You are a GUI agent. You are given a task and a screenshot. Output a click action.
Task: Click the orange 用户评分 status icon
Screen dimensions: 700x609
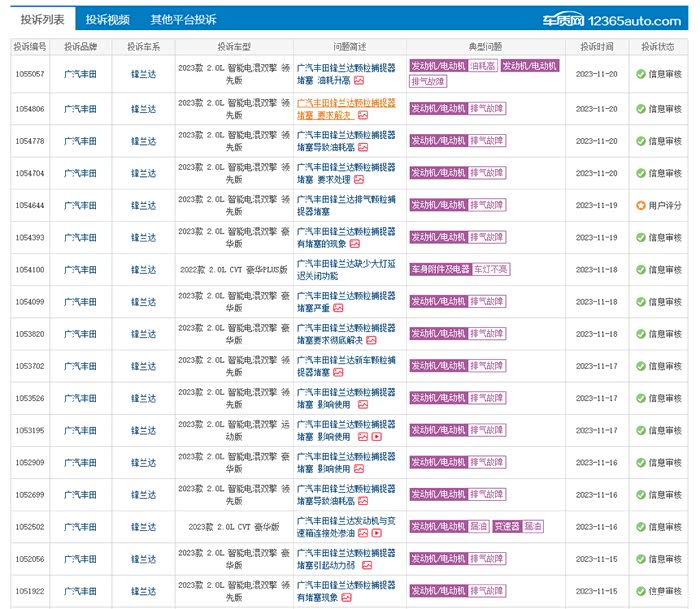pyautogui.click(x=641, y=206)
